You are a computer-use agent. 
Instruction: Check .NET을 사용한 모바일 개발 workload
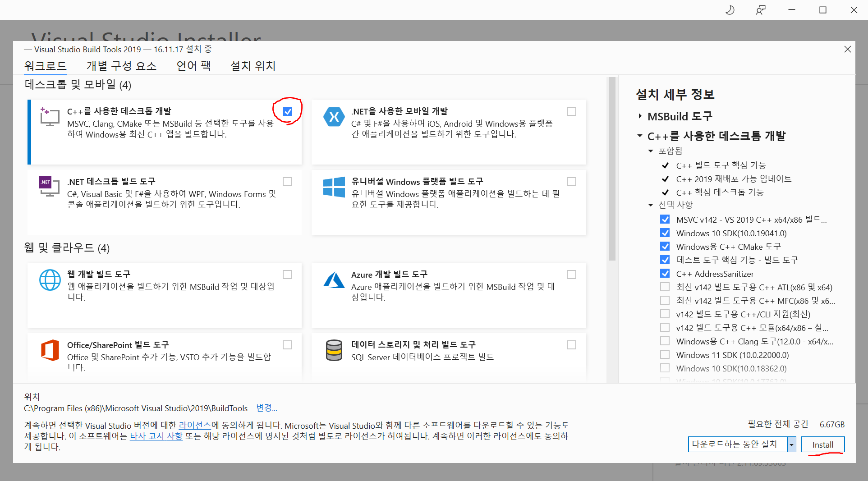[571, 111]
